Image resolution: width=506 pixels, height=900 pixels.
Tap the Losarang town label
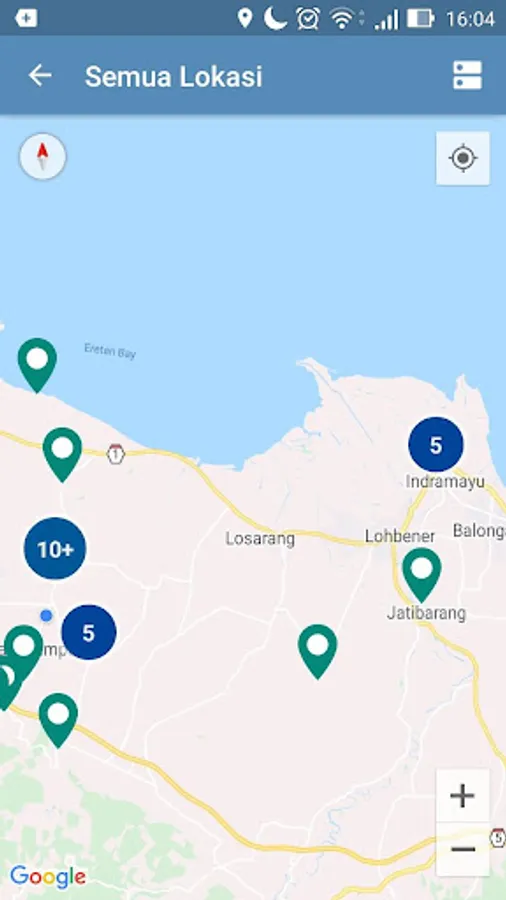[x=260, y=538]
